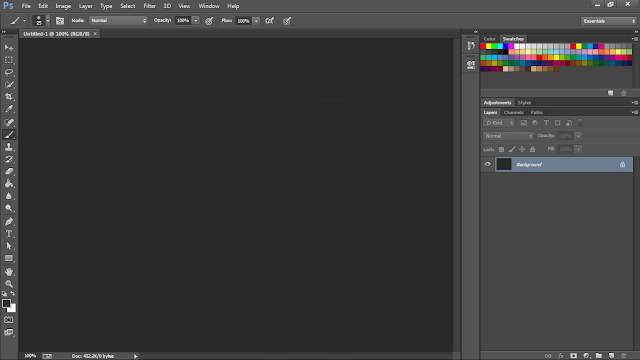The image size is (640, 360).
Task: Select the Rectangular Marquee tool
Action: point(9,60)
